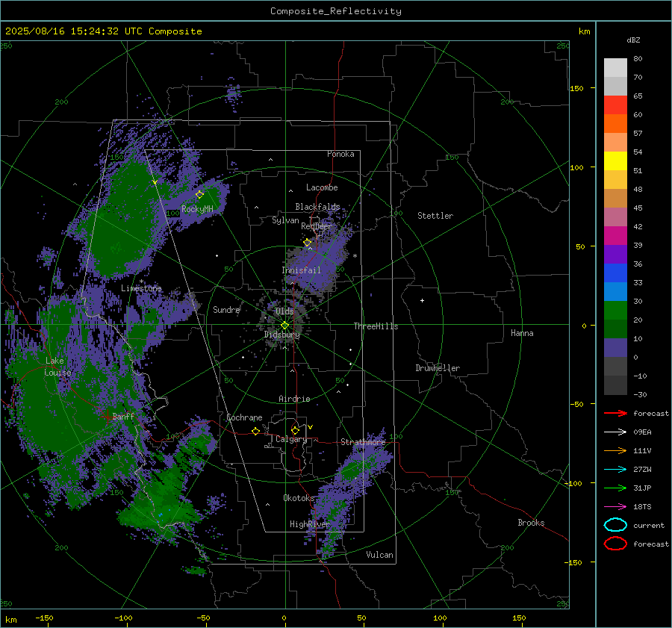Click the Sylvan town label
The width and height of the screenshot is (672, 628).
(285, 220)
